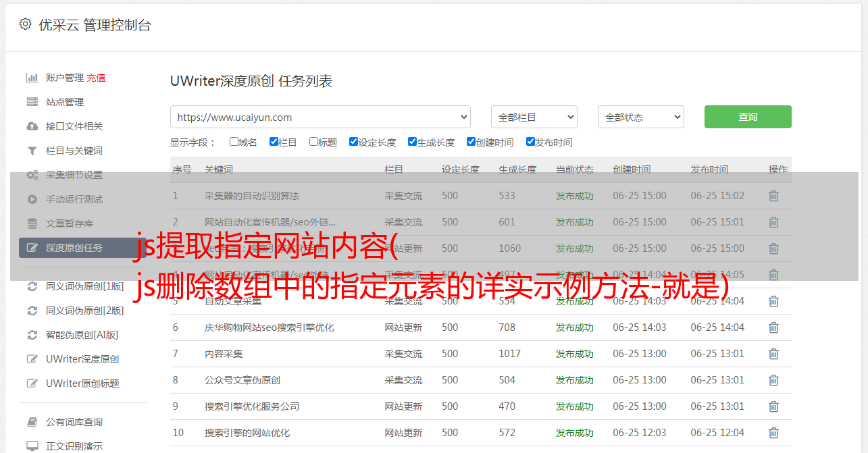This screenshot has height=453, width=868.
Task: Open the 全部状态 status dropdown
Action: (x=640, y=117)
